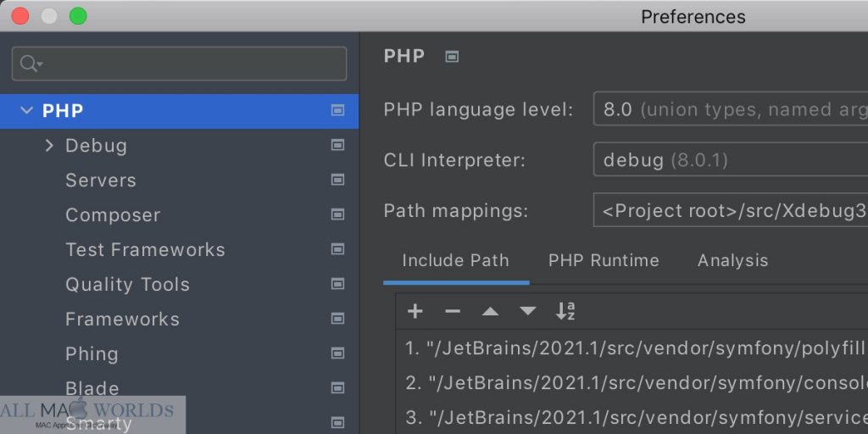This screenshot has height=434, width=868.
Task: Select Blade in settings tree
Action: 180,388
